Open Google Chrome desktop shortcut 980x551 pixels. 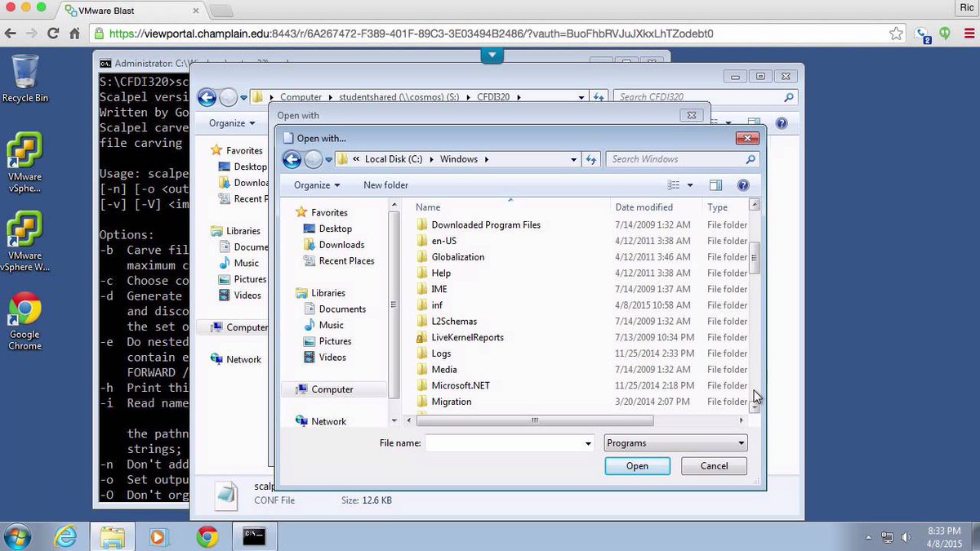pos(24,322)
